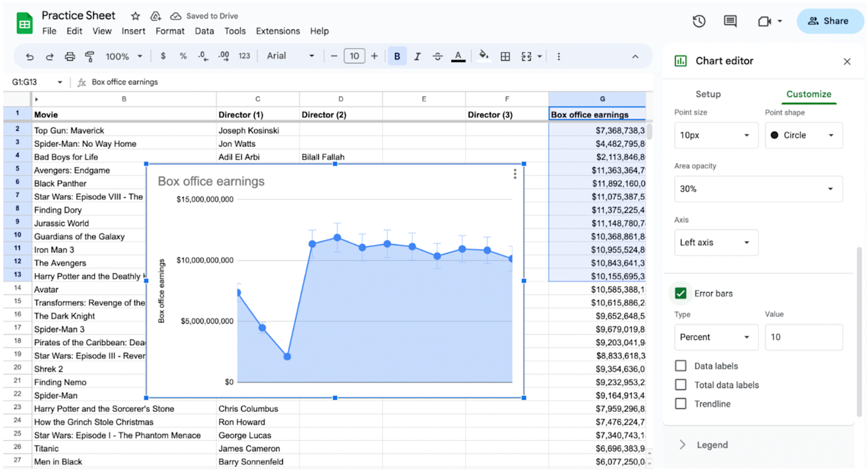Toggle italic formatting
The image size is (868, 475).
(417, 56)
